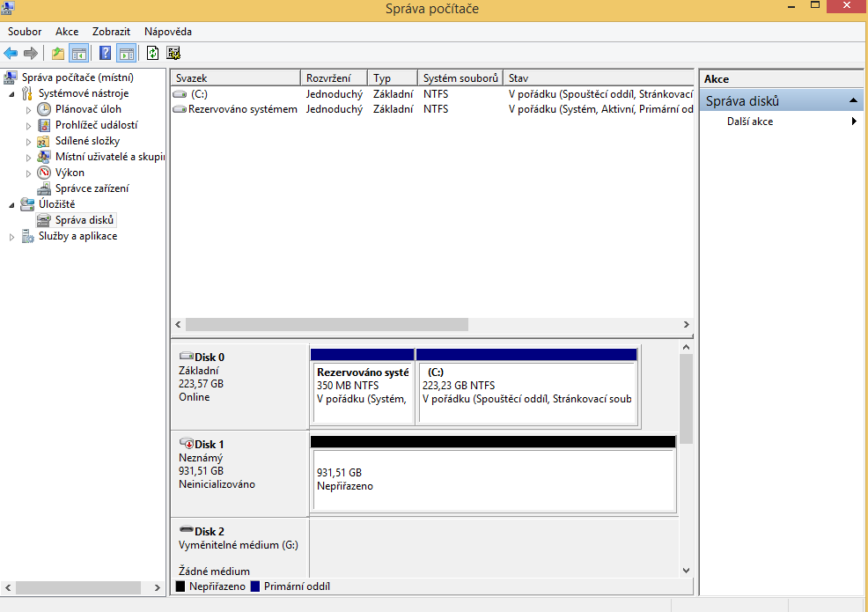Collapse the Správa disků actions section header

[x=853, y=101]
